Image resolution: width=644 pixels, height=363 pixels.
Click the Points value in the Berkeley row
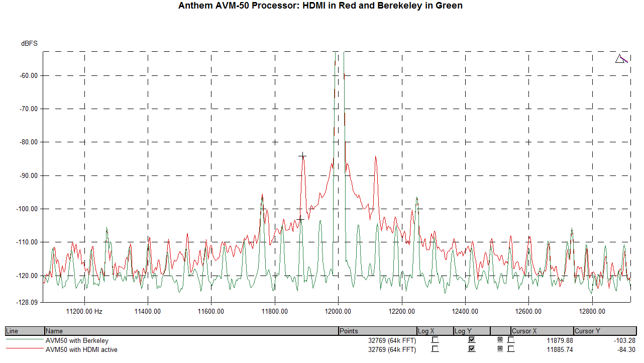(392, 340)
